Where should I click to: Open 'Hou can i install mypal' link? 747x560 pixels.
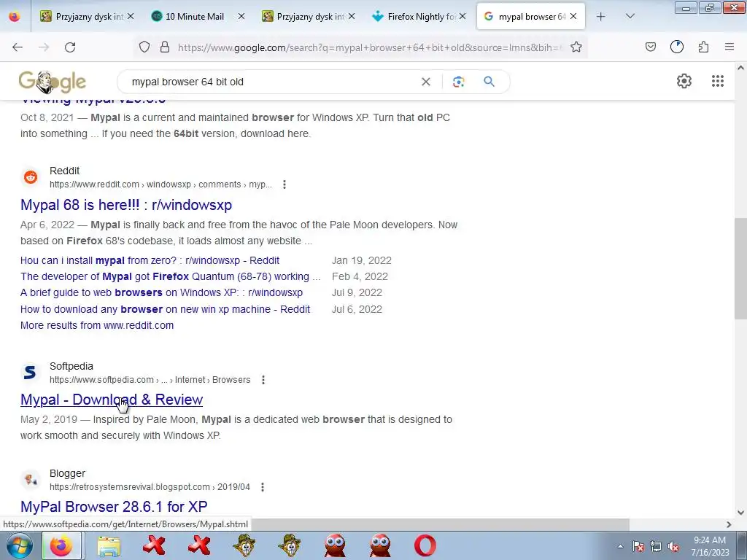tap(150, 260)
